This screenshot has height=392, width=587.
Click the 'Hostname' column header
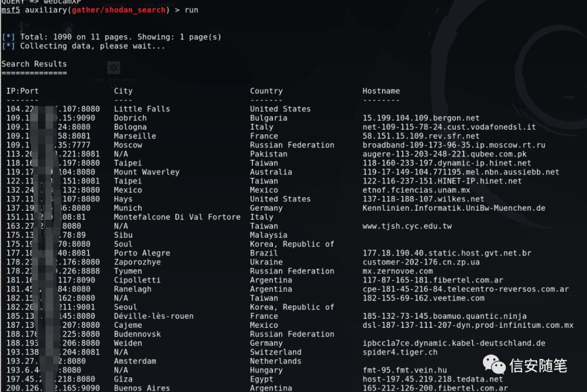[381, 91]
